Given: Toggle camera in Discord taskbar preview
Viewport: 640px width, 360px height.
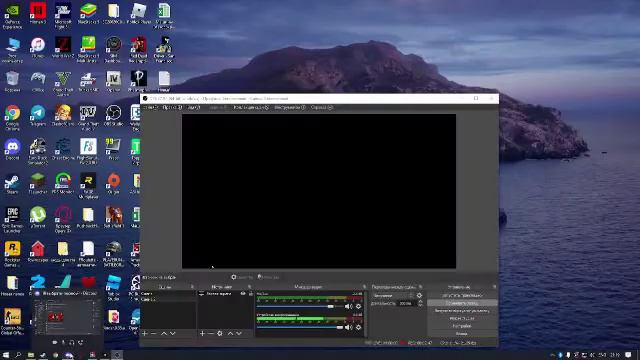Looking at the screenshot, I should [55, 342].
